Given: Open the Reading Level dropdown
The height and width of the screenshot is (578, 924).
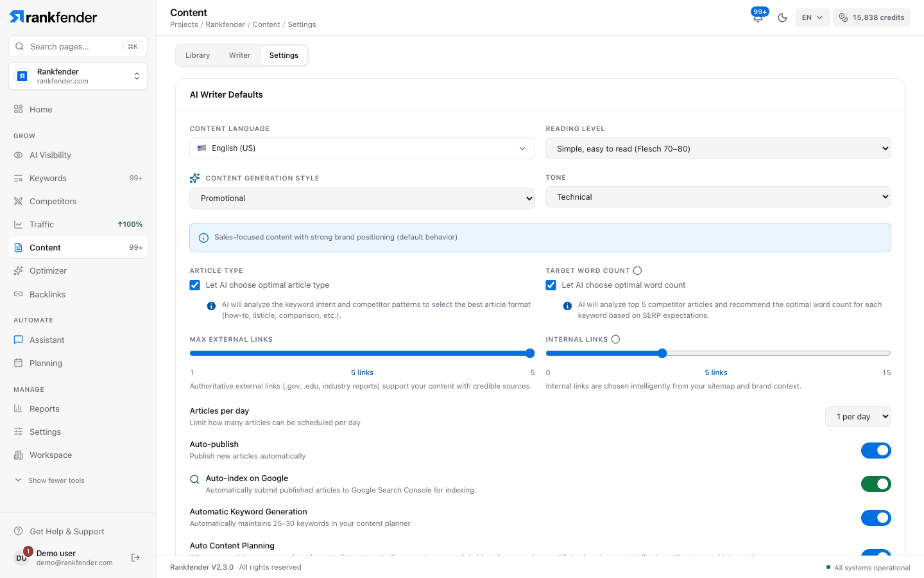Looking at the screenshot, I should tap(718, 148).
